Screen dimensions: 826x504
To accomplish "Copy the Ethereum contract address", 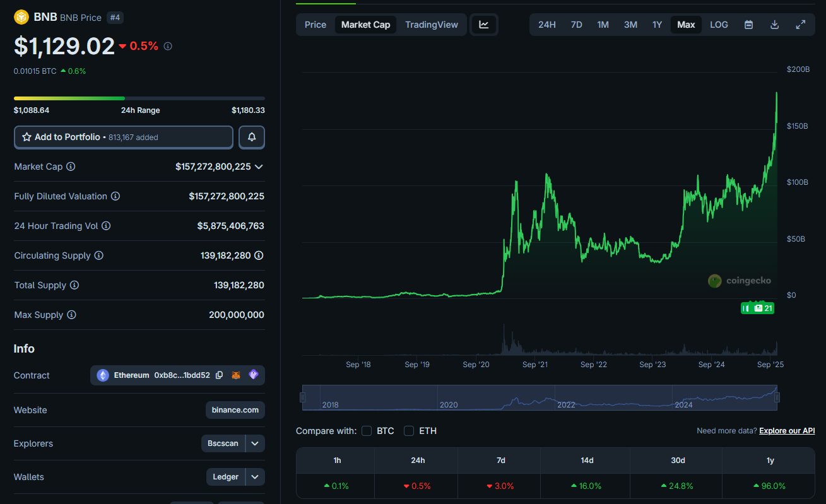I will coord(219,375).
